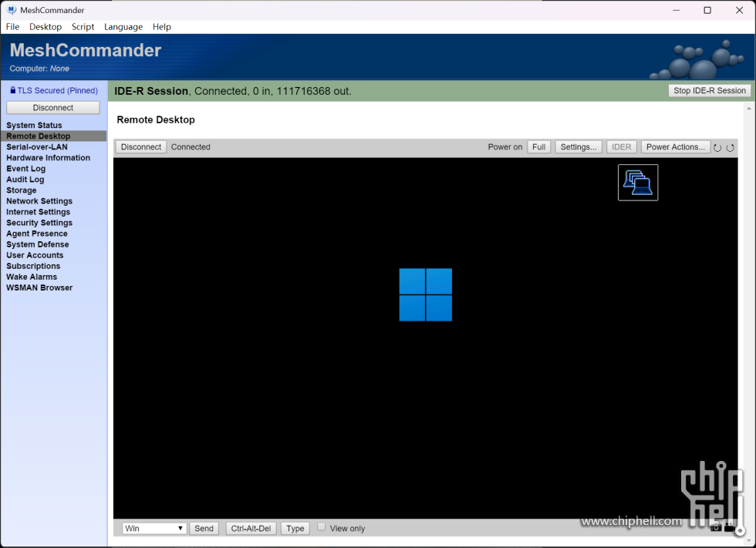The width and height of the screenshot is (756, 548).
Task: Show Hardware Information page
Action: point(48,158)
